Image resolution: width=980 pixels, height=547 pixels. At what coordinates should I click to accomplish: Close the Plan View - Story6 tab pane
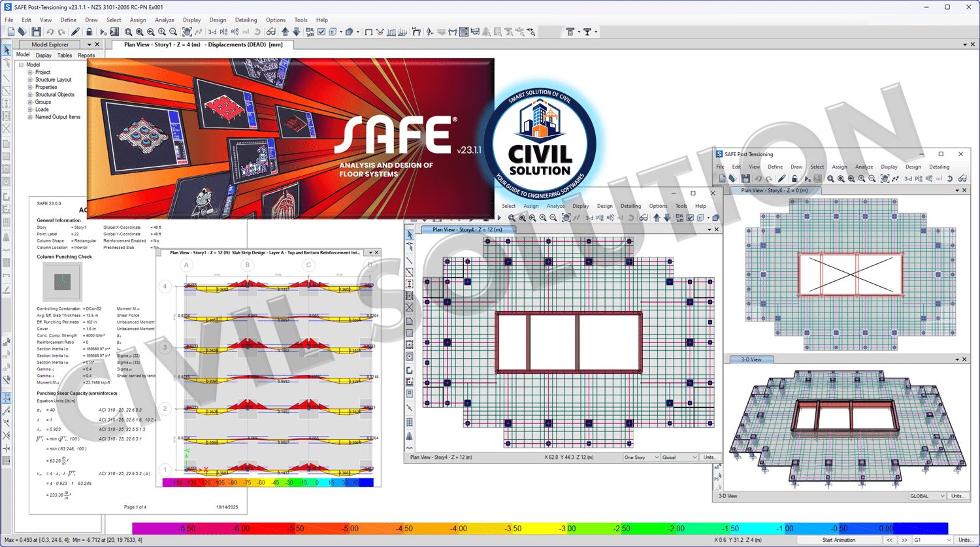(964, 190)
